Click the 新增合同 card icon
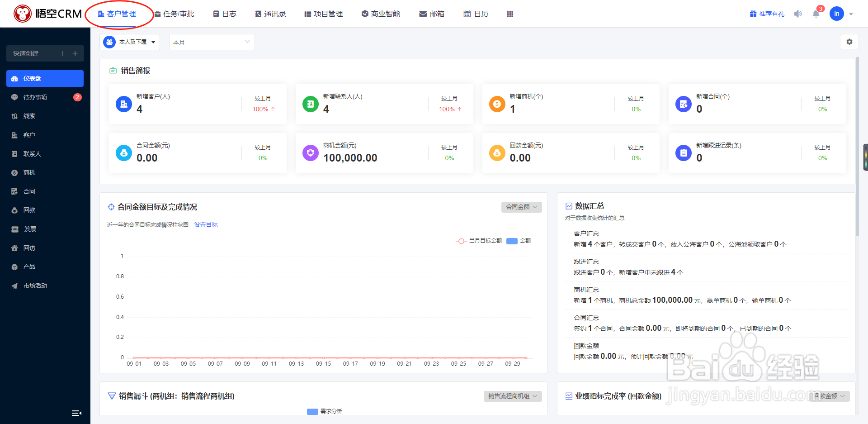Viewport: 868px width, 424px height. pyautogui.click(x=684, y=104)
